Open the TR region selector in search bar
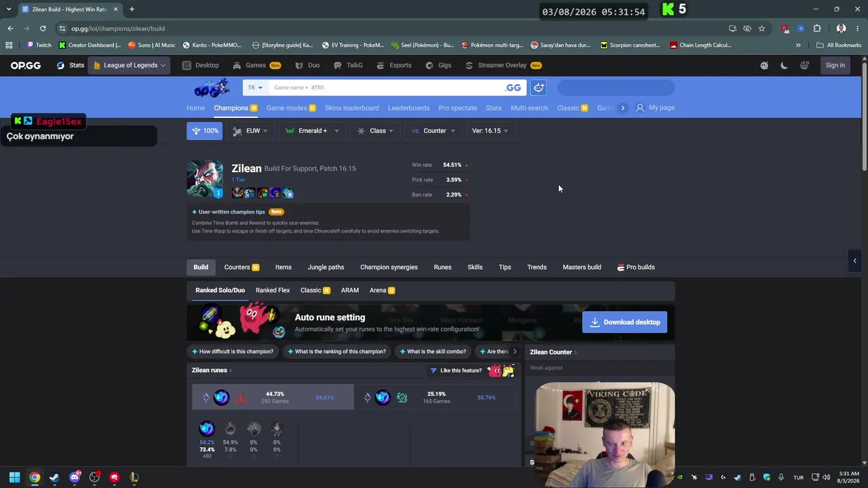This screenshot has height=488, width=868. 255,87
